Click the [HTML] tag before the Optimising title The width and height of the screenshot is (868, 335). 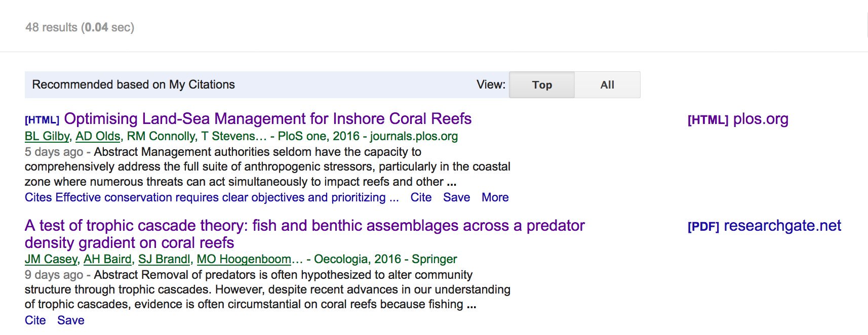click(x=42, y=120)
